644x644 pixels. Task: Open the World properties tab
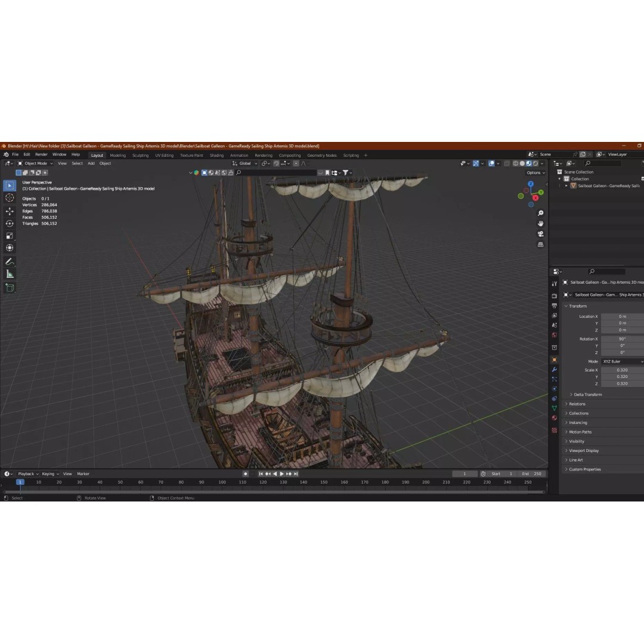click(555, 335)
